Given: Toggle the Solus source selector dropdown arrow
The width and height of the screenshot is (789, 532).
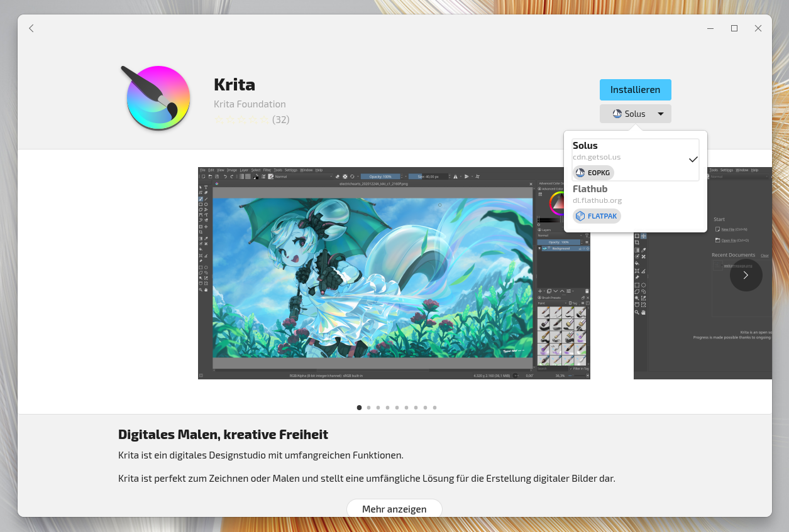Looking at the screenshot, I should tap(660, 114).
